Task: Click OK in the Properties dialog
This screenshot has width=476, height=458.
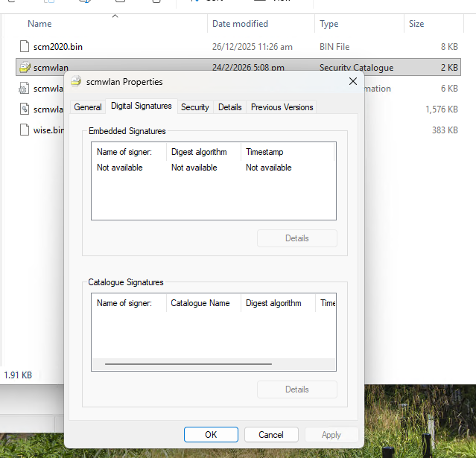Action: pyautogui.click(x=211, y=435)
